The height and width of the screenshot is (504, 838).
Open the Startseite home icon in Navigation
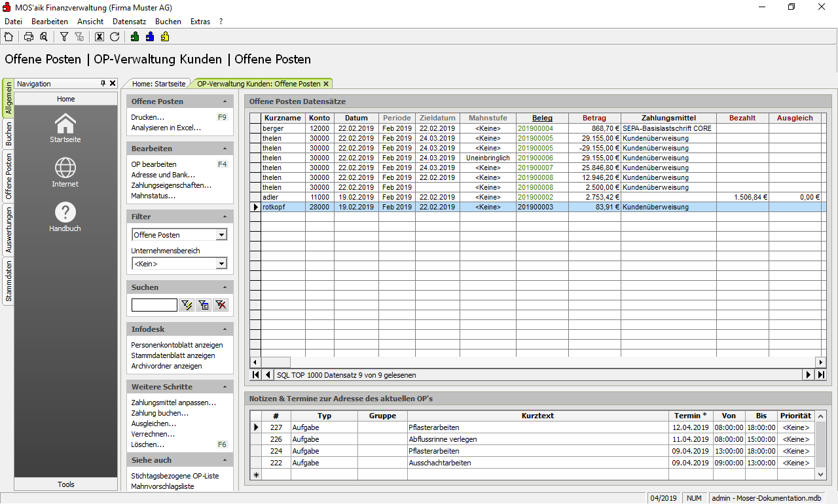[x=65, y=128]
